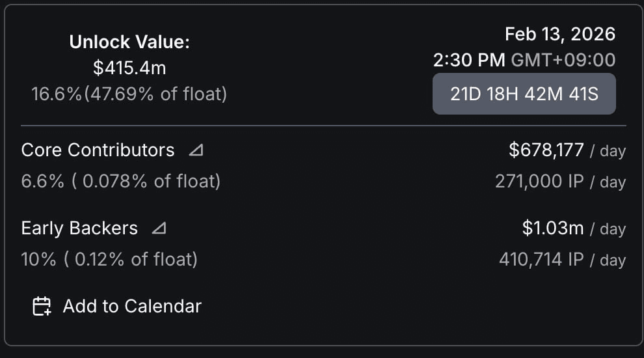Click the divider line below Unlock Value
The height and width of the screenshot is (358, 644).
pos(323,125)
